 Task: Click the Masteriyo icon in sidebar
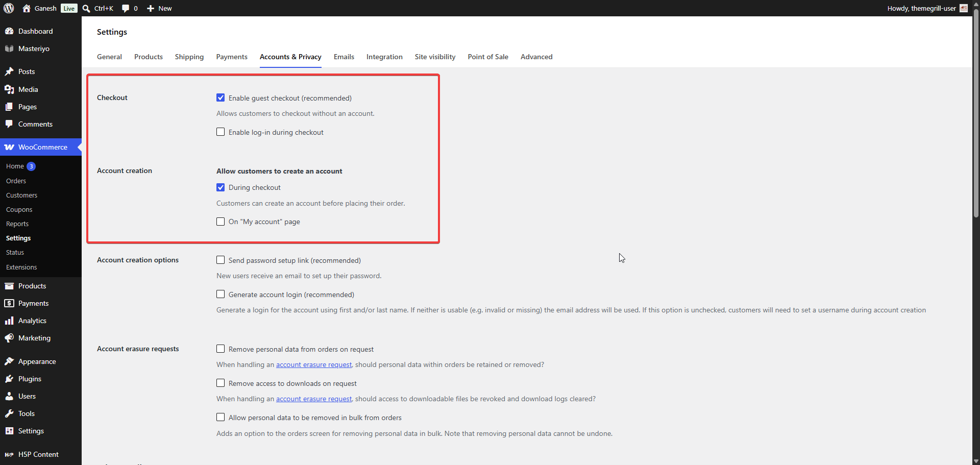pyautogui.click(x=9, y=48)
